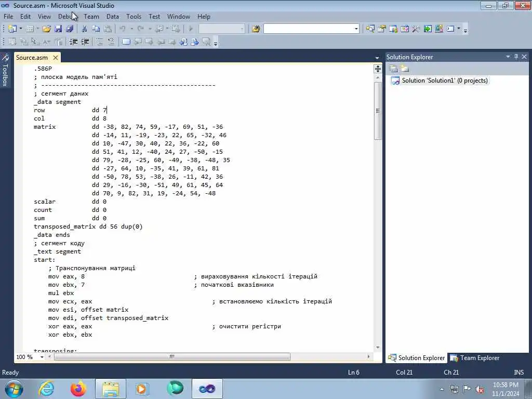Open standard toolbar options overflow arrow
This screenshot has height=399, width=532.
(x=465, y=30)
